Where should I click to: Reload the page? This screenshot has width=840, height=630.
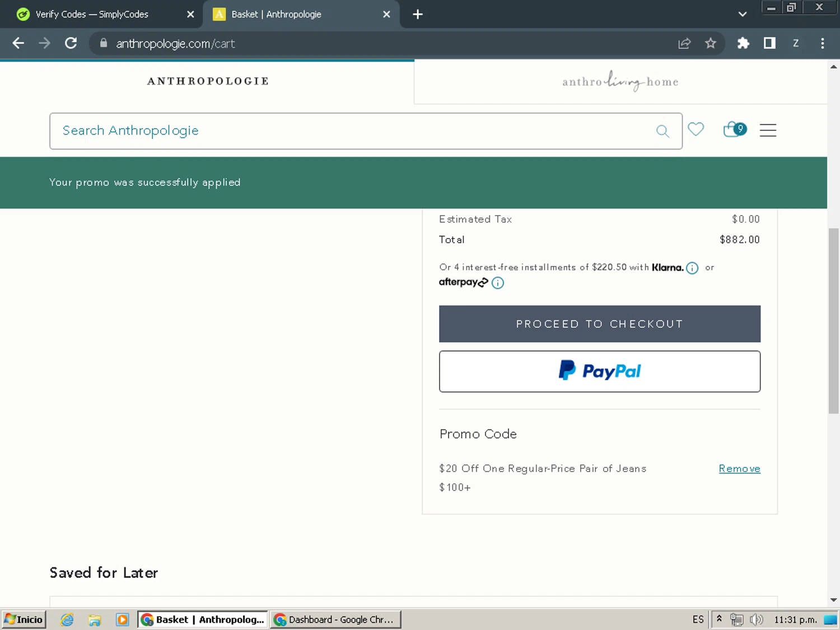click(71, 43)
